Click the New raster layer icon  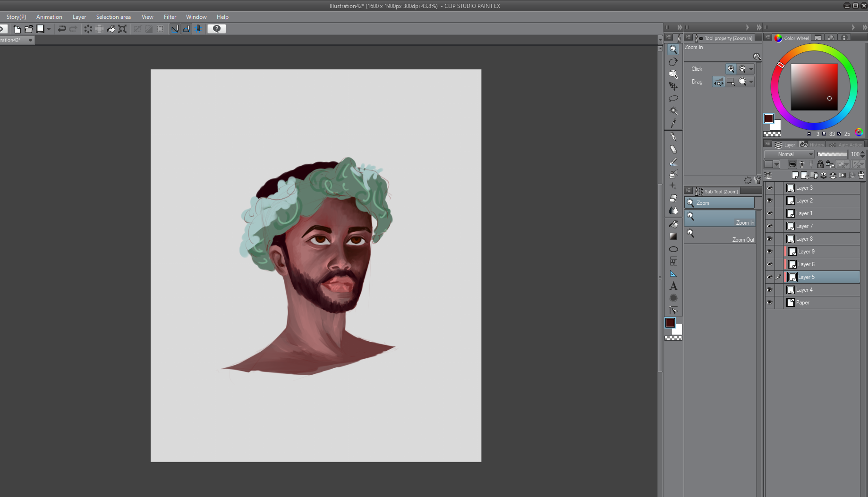point(795,175)
